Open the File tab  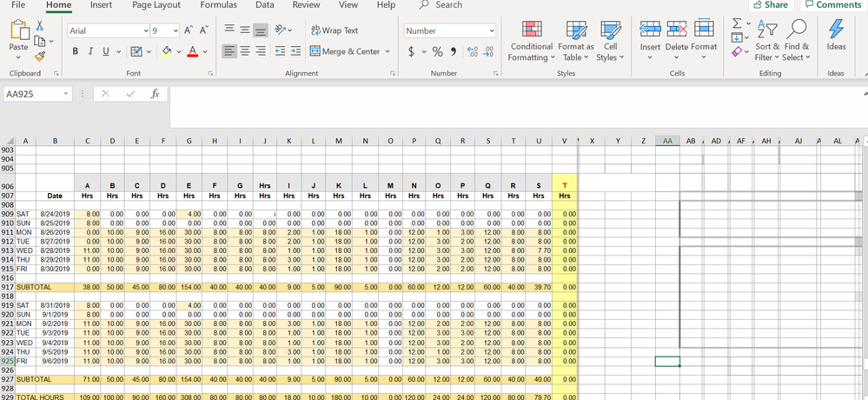tap(18, 5)
